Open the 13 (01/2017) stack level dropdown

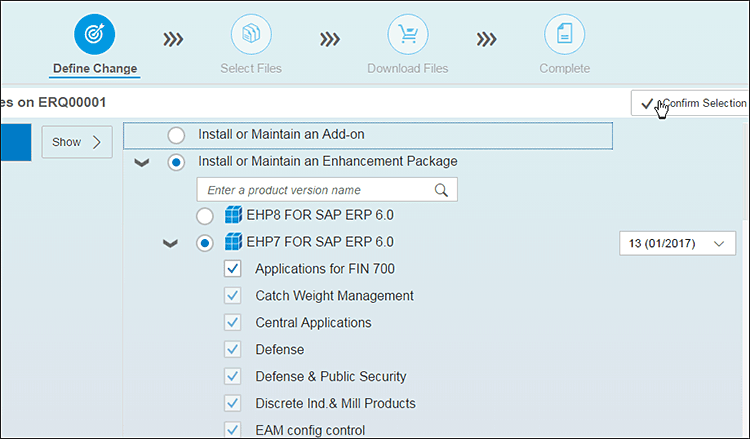point(677,243)
